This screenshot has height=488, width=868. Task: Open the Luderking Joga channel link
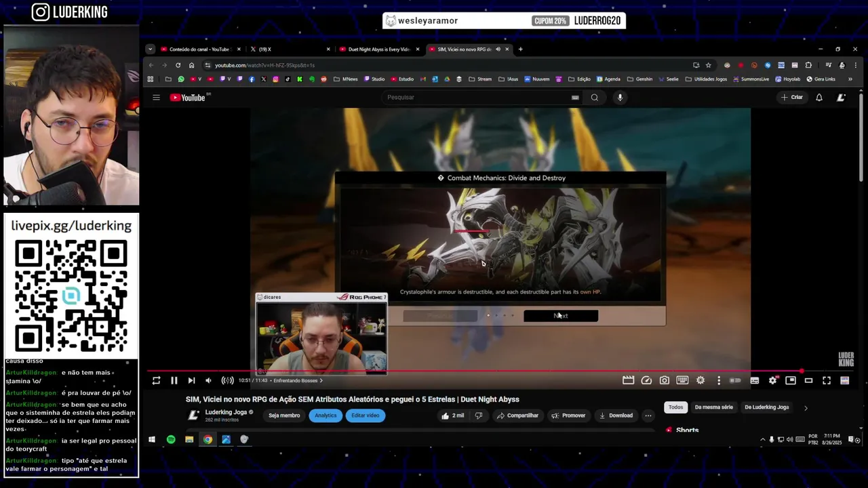tap(226, 412)
